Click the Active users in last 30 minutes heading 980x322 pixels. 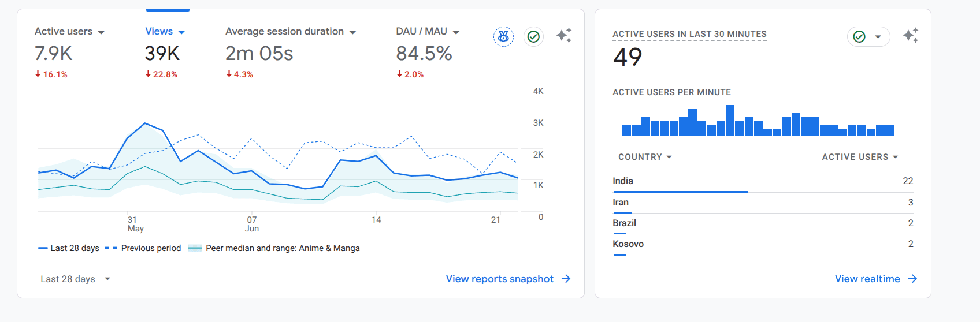click(689, 34)
